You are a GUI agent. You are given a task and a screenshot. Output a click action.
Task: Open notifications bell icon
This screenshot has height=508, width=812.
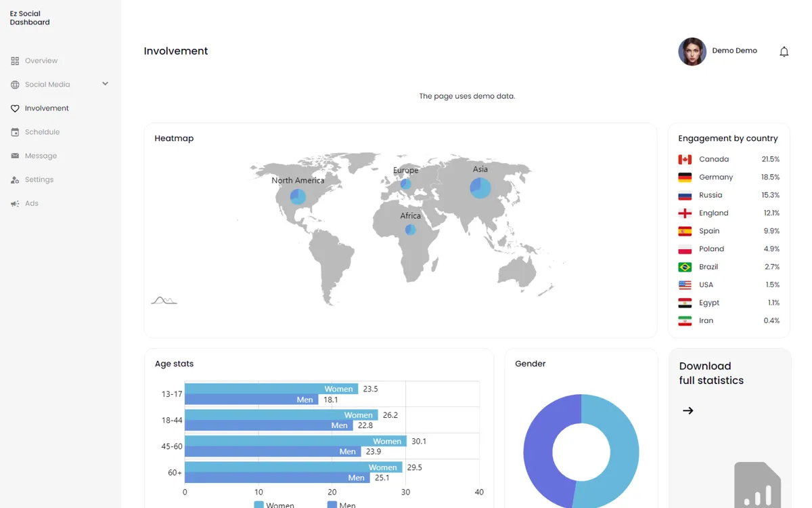(784, 51)
